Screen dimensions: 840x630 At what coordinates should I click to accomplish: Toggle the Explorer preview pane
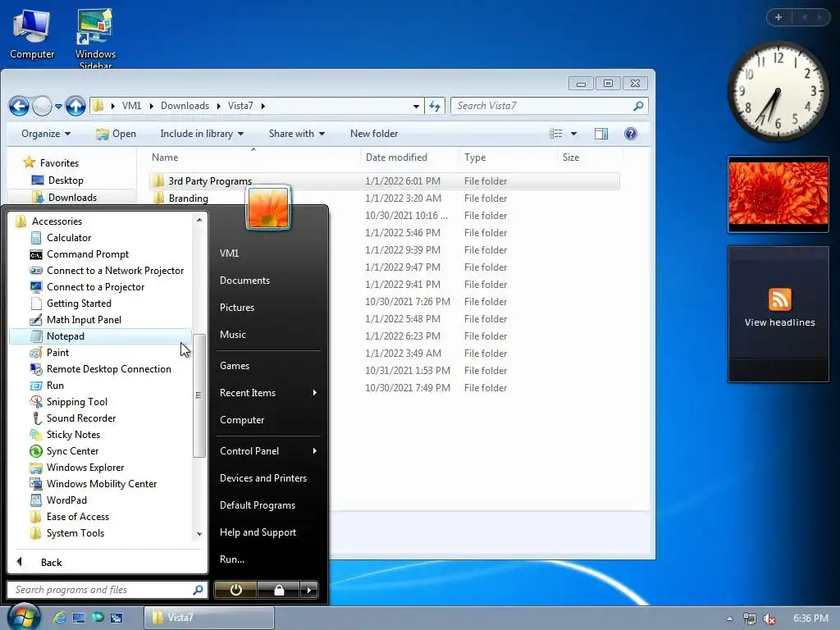[601, 134]
